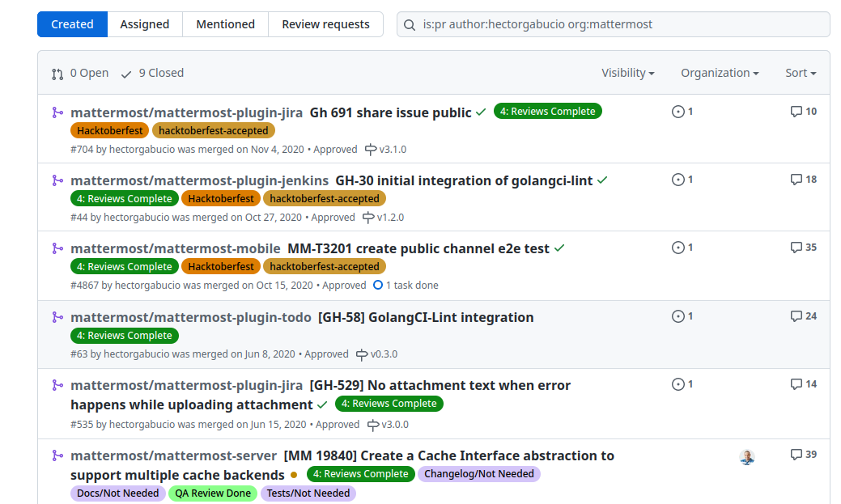Switch to the Review requests tab
The width and height of the screenshot is (841, 504).
pos(325,24)
